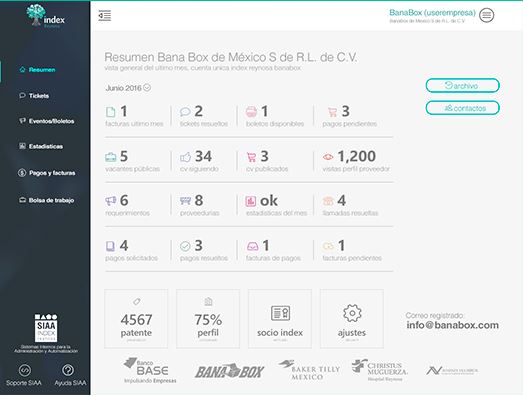This screenshot has width=523, height=396.
Task: Click the pagos pendientes cart icon
Action: 332,112
